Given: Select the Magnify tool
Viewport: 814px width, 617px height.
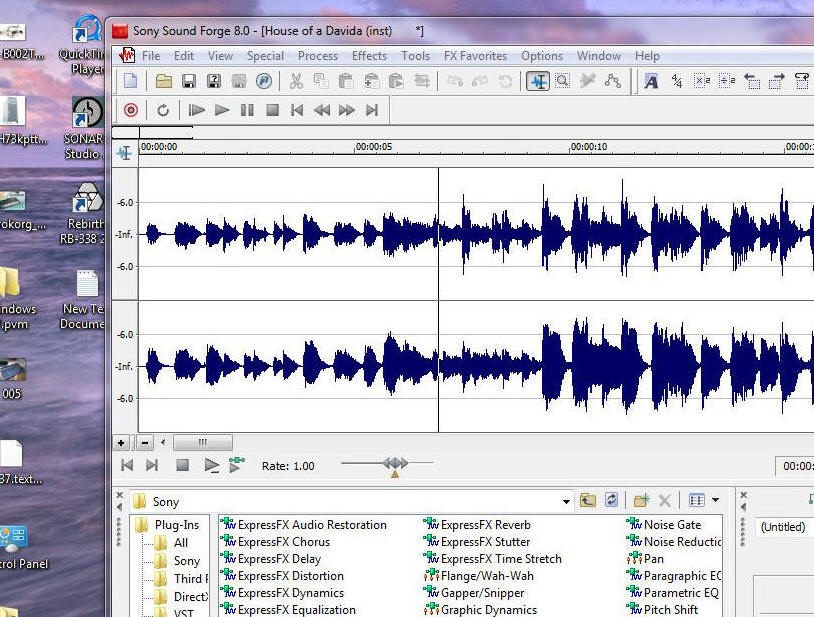Looking at the screenshot, I should pos(562,81).
